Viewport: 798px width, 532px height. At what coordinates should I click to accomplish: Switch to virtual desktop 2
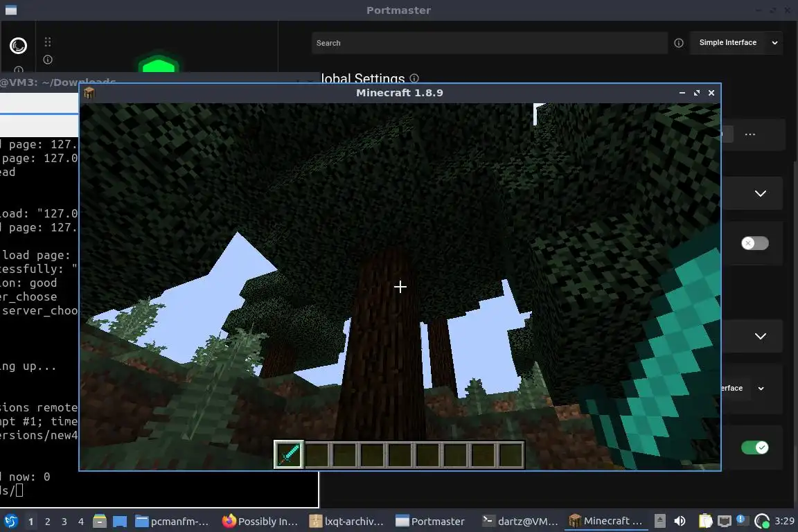[x=47, y=522]
